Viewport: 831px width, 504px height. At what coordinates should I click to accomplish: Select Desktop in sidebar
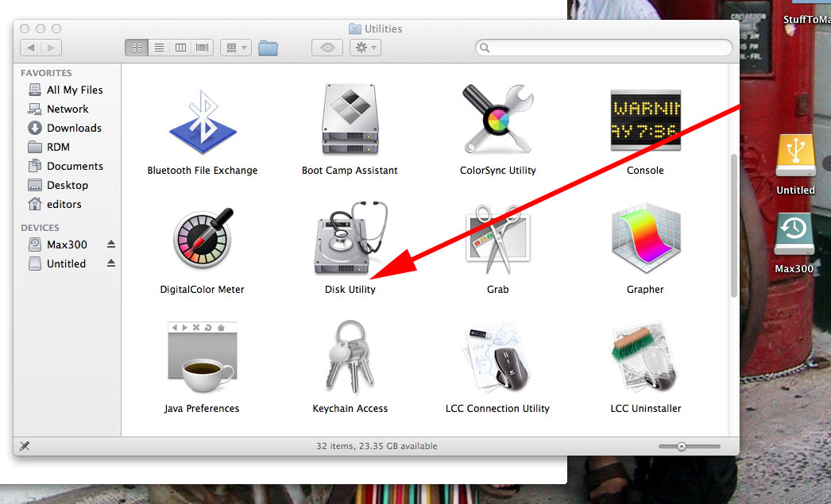point(67,185)
